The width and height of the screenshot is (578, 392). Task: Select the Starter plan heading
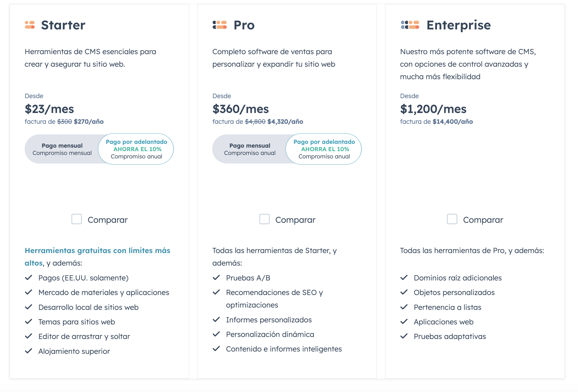pos(63,25)
